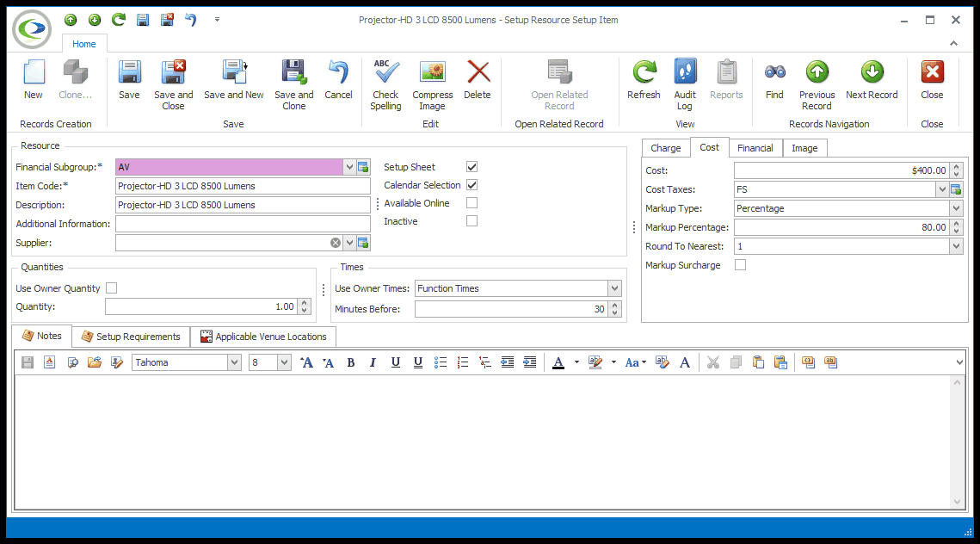Click the shrink font icon
This screenshot has width=980, height=544.
(328, 362)
